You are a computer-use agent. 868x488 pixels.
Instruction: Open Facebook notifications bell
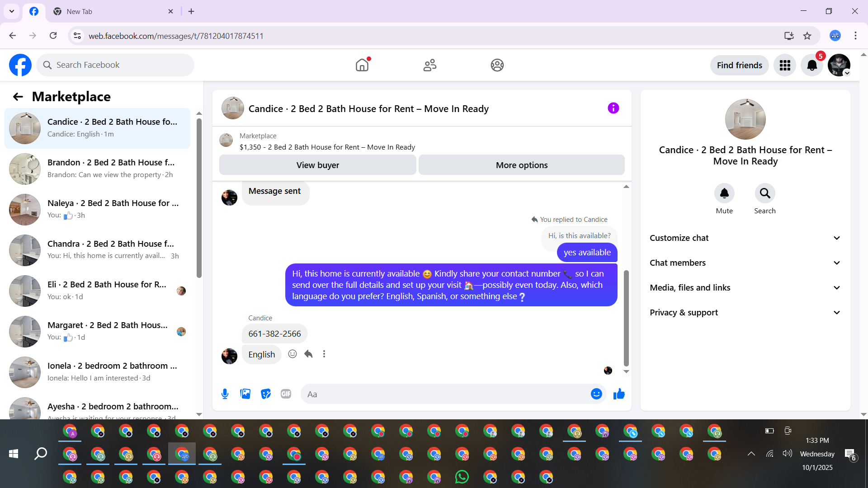point(812,66)
